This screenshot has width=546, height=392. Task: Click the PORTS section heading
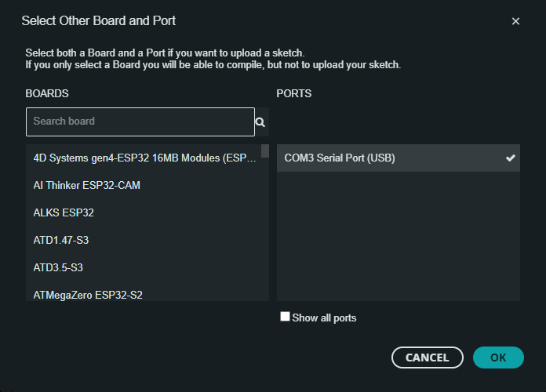point(294,93)
